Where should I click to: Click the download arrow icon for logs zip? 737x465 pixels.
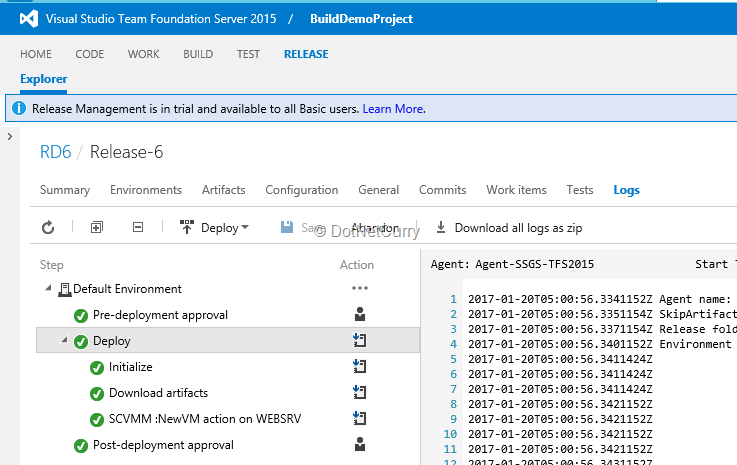[x=440, y=228]
